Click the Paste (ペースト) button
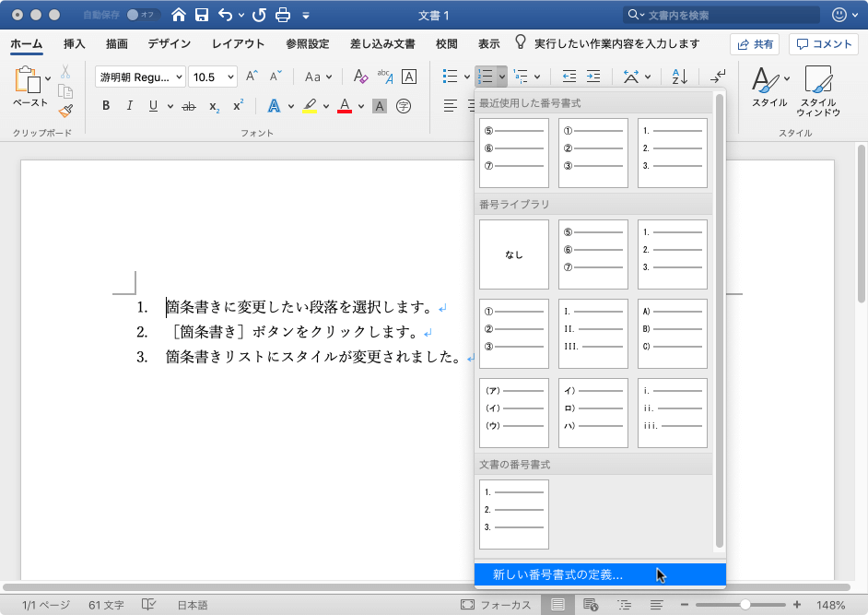This screenshot has height=615, width=868. coord(29,87)
